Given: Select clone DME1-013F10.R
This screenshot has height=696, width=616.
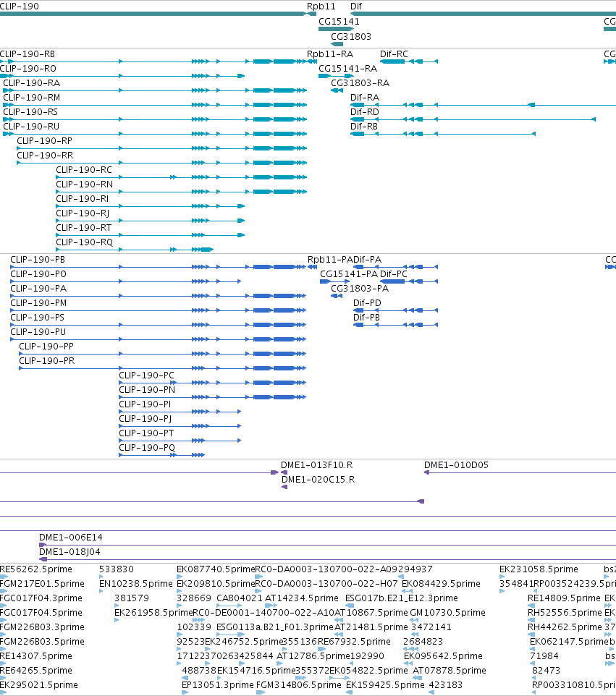Looking at the screenshot, I should (x=316, y=465).
